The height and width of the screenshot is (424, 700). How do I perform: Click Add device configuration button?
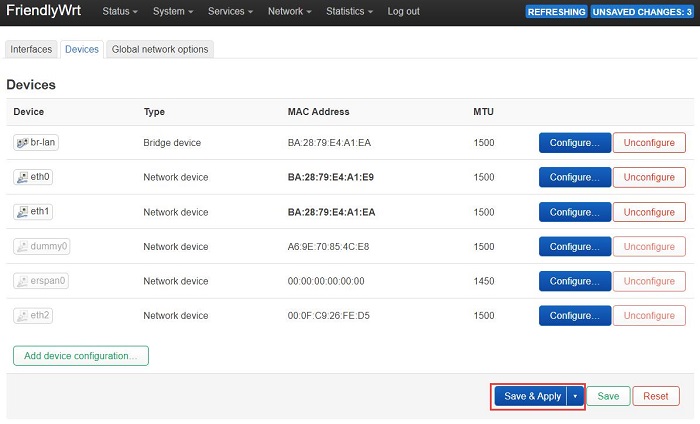pos(81,356)
